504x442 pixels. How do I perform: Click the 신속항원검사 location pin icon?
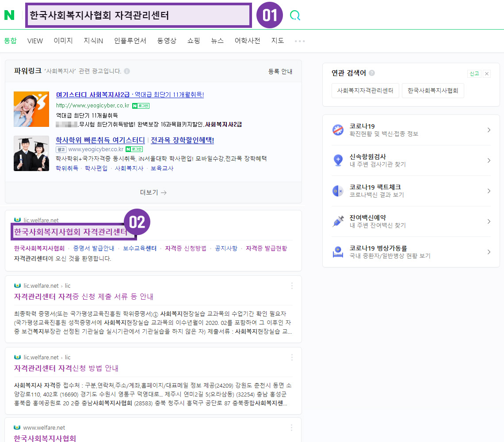(338, 160)
